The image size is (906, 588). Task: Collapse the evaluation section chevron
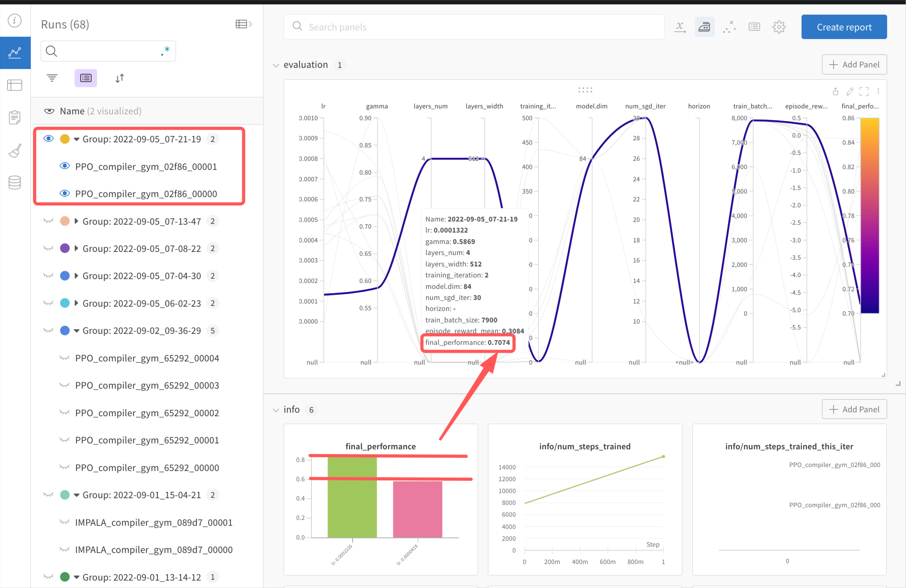pyautogui.click(x=276, y=65)
